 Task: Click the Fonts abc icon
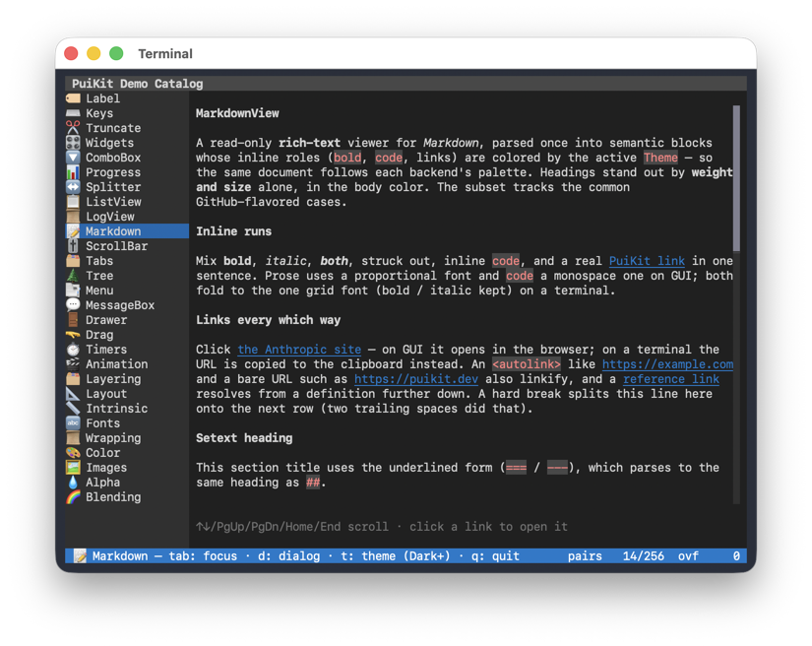[73, 423]
